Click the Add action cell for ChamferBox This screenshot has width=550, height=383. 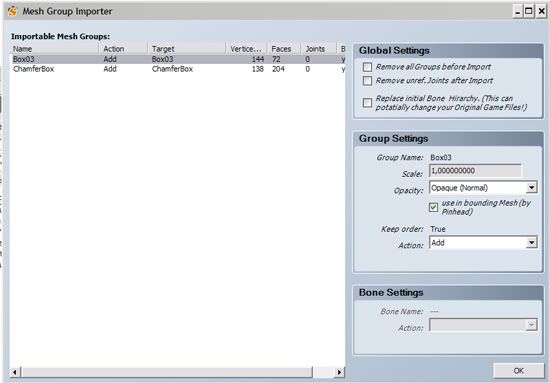[110, 69]
